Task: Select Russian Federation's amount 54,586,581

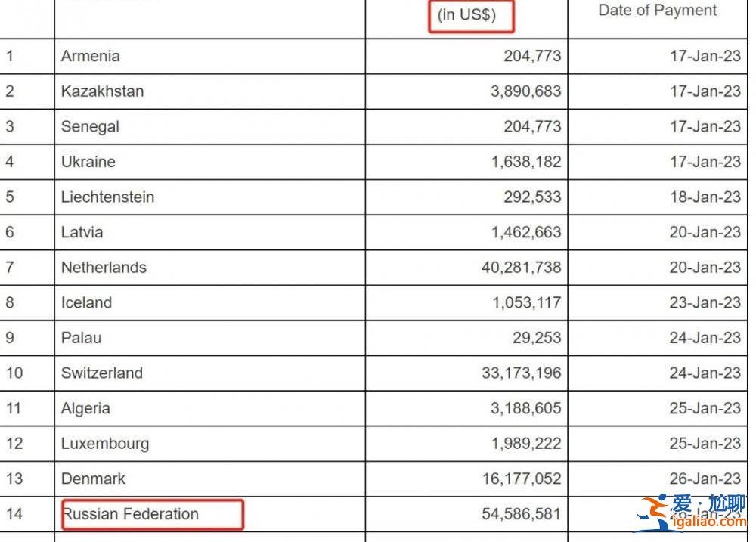Action: click(x=521, y=513)
